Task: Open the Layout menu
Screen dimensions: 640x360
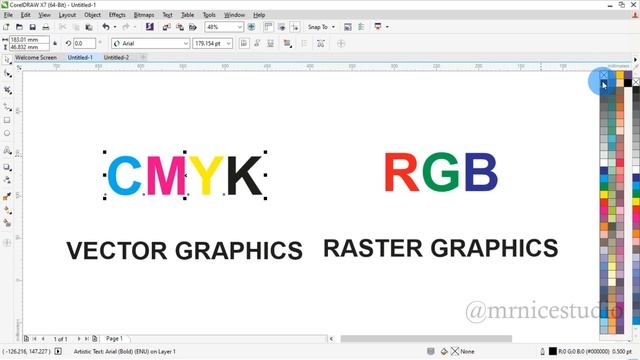Action: [67, 15]
